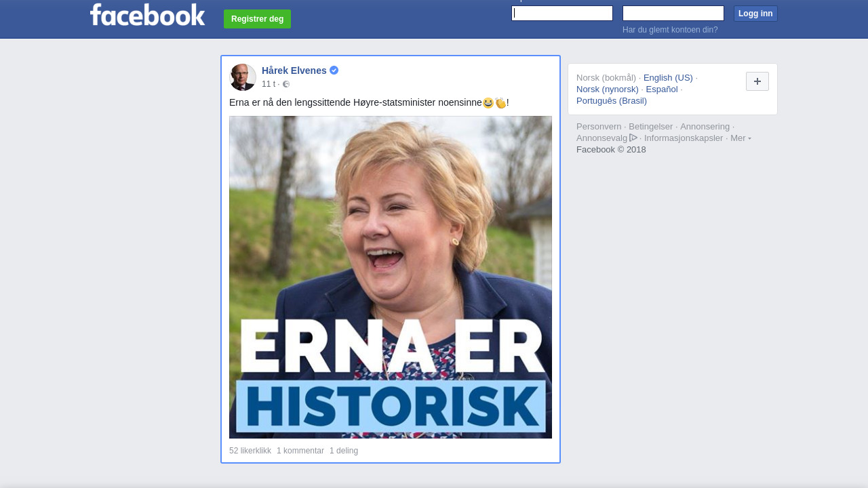Switch language to Norsk (nynorsk)
868x488 pixels.
(607, 89)
